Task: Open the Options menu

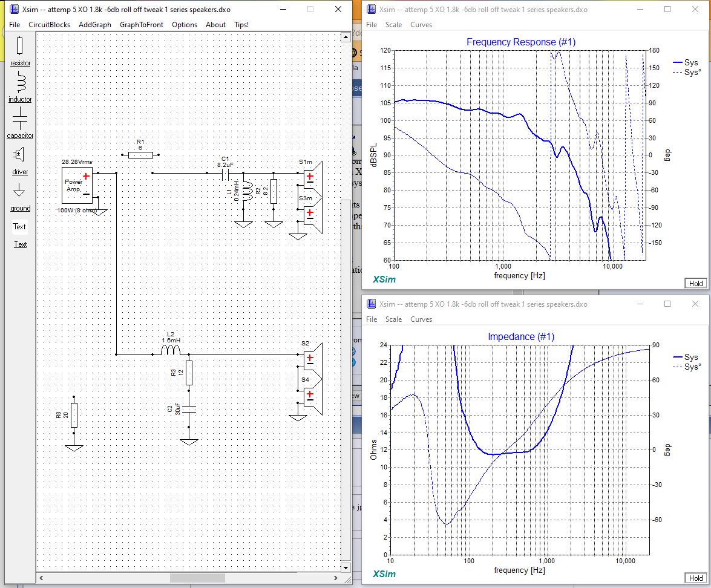Action: click(185, 24)
